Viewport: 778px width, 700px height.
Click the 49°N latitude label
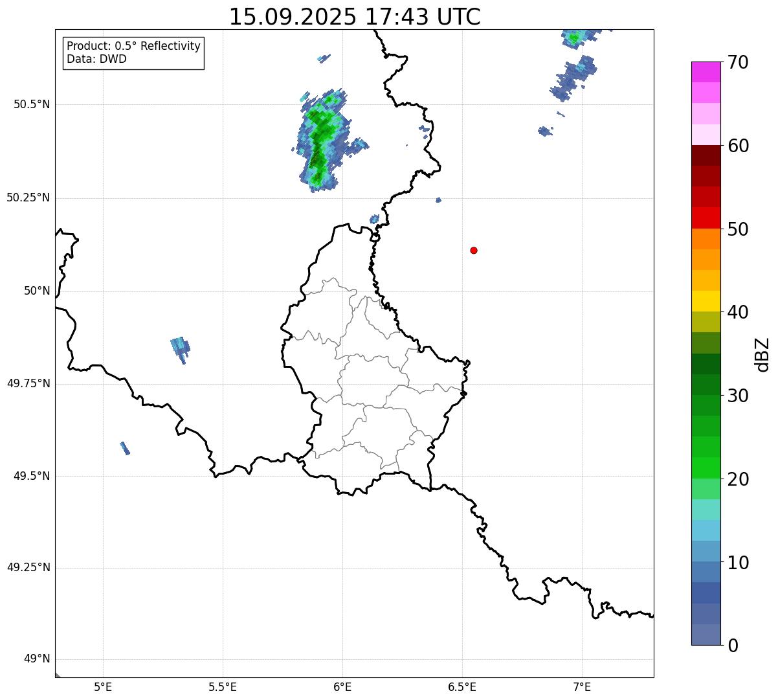[x=37, y=659]
